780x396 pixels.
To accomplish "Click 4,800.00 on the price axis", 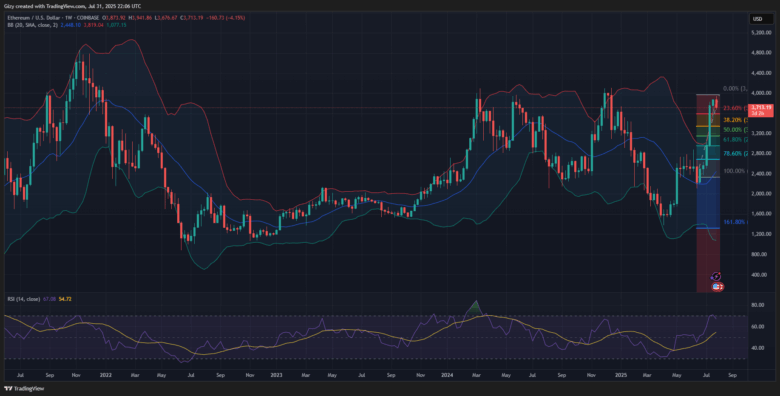I will click(761, 52).
